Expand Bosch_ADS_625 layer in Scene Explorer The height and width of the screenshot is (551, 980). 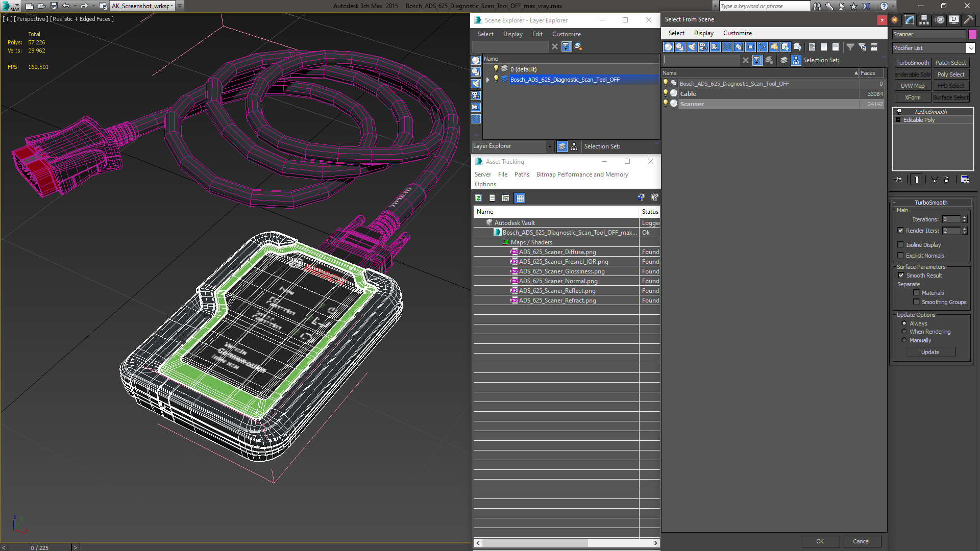[x=488, y=80]
